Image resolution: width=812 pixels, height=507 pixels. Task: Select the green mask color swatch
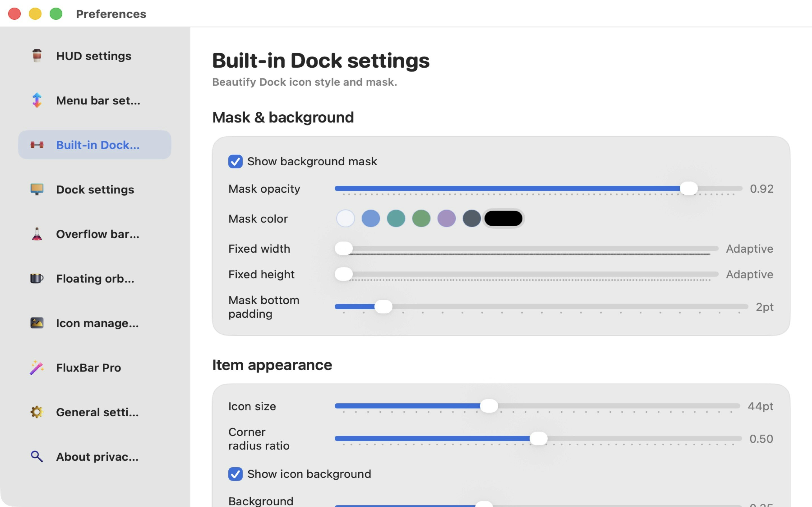(x=421, y=218)
